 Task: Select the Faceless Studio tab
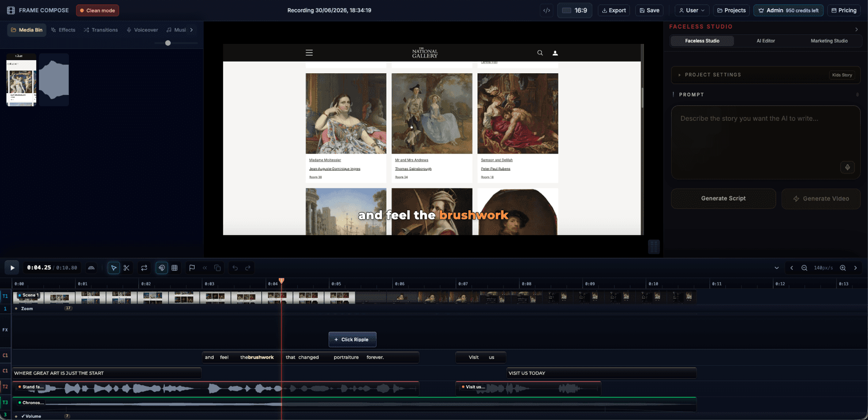click(702, 41)
